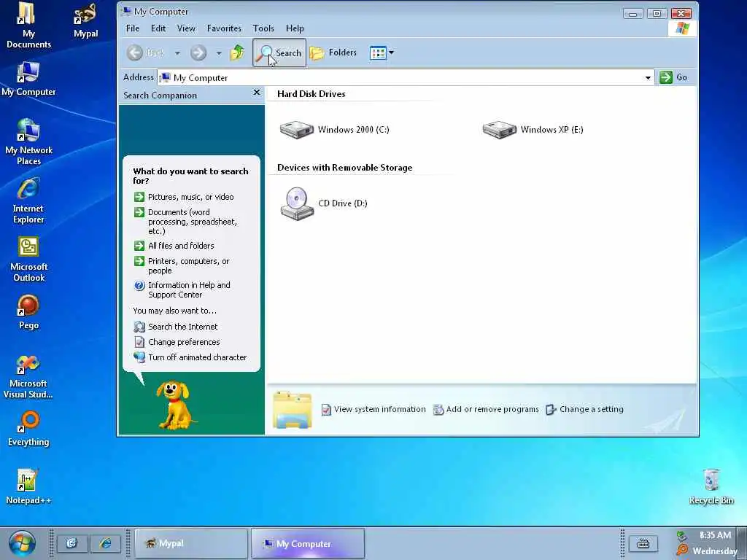
Task: Open the Help menu
Action: click(x=295, y=28)
